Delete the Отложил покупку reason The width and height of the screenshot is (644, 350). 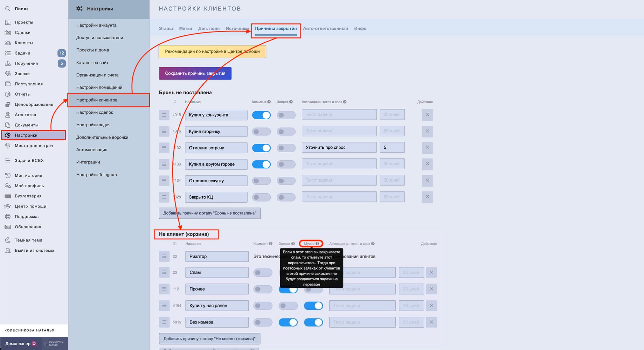click(427, 180)
